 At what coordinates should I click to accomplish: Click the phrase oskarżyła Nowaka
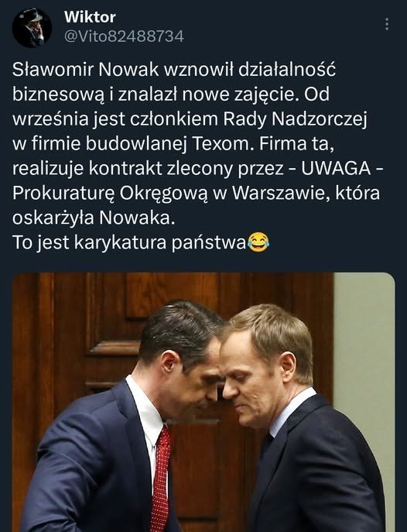tap(94, 218)
